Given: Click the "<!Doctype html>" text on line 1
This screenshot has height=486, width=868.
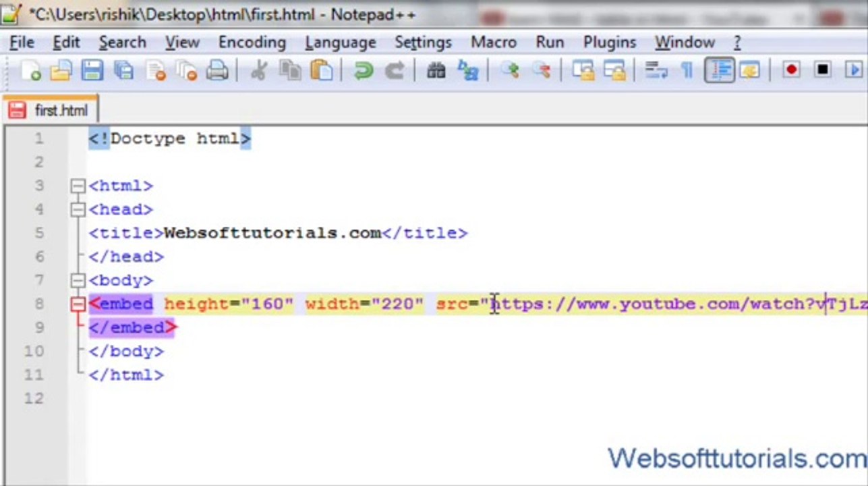Looking at the screenshot, I should [169, 139].
